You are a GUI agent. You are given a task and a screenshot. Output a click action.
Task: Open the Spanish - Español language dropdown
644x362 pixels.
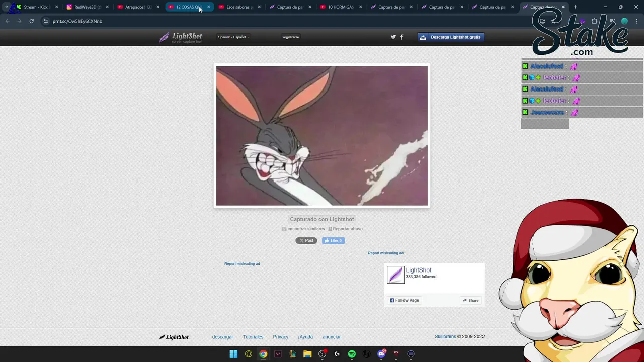click(233, 37)
